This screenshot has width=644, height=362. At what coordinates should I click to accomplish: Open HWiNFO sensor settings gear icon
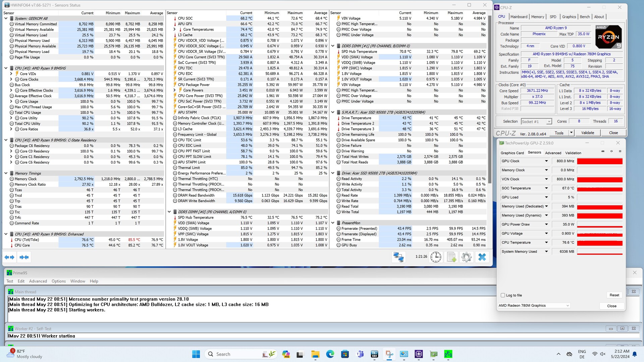tap(466, 257)
